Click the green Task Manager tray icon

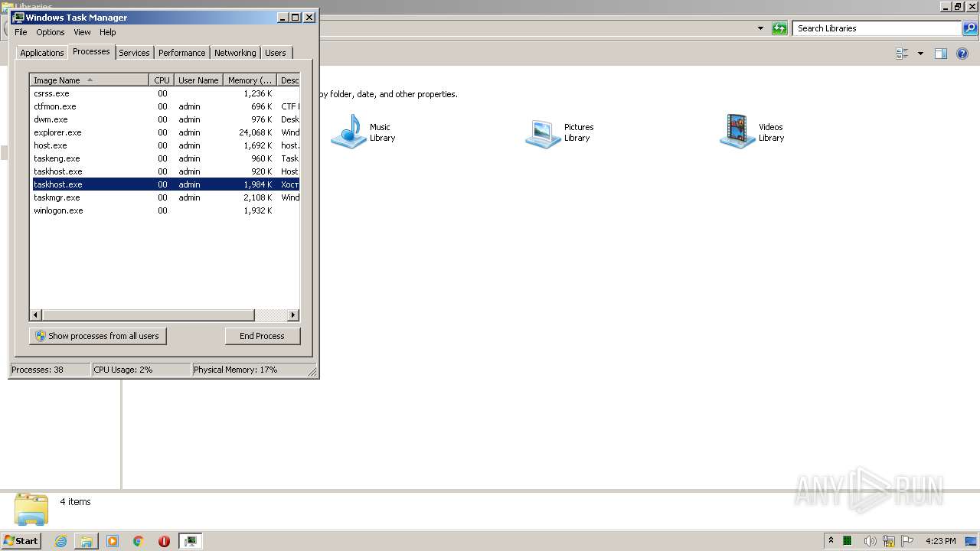coord(848,541)
